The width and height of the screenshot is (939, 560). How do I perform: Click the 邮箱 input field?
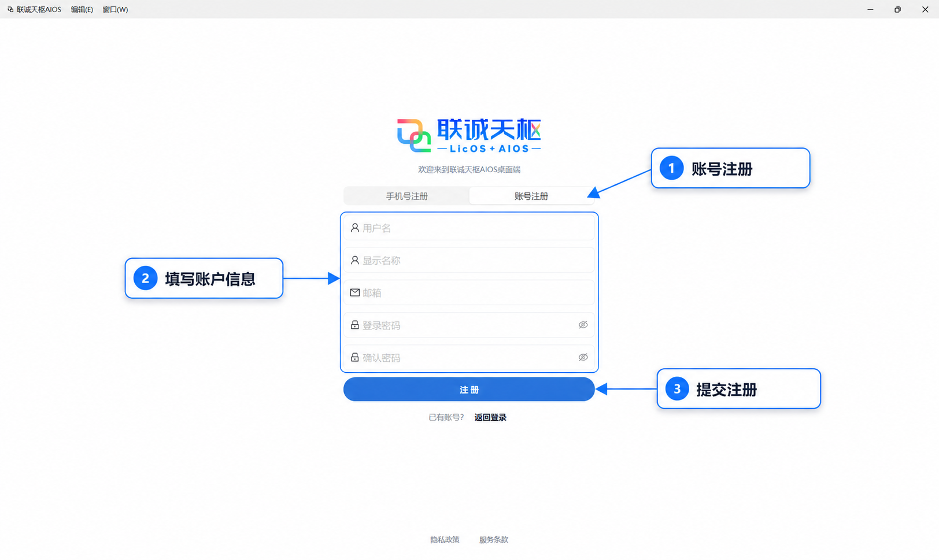coord(469,293)
